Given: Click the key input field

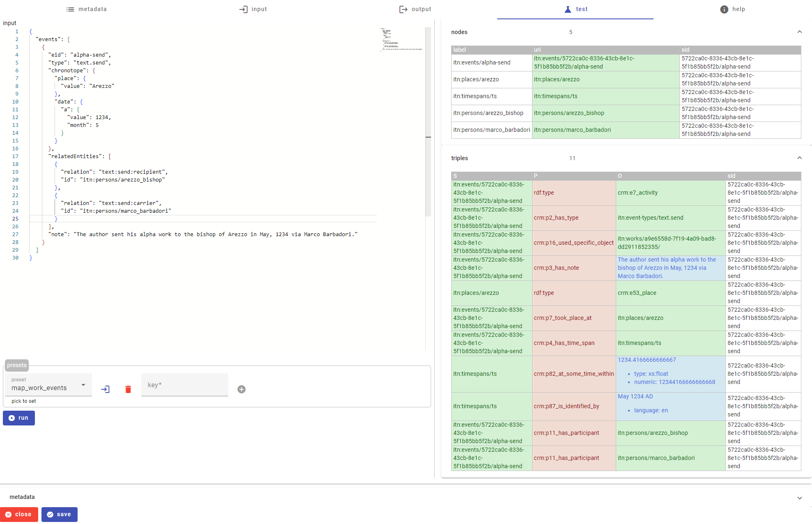Looking at the screenshot, I should coord(185,385).
